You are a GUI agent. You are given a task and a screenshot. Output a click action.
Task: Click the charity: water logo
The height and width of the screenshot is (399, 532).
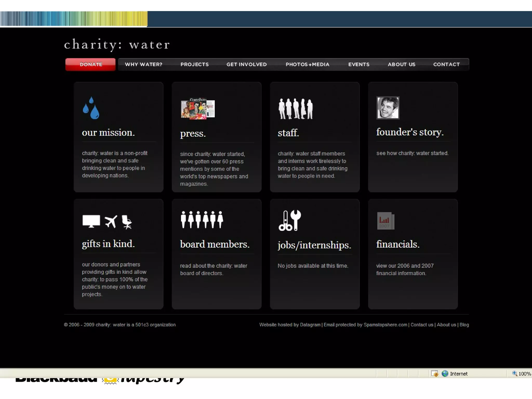click(x=117, y=44)
